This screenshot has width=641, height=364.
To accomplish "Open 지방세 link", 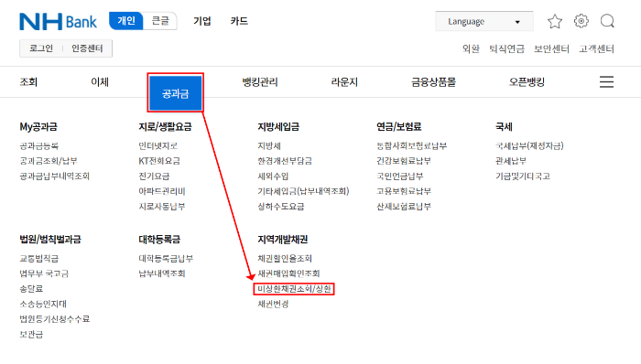I will [269, 145].
